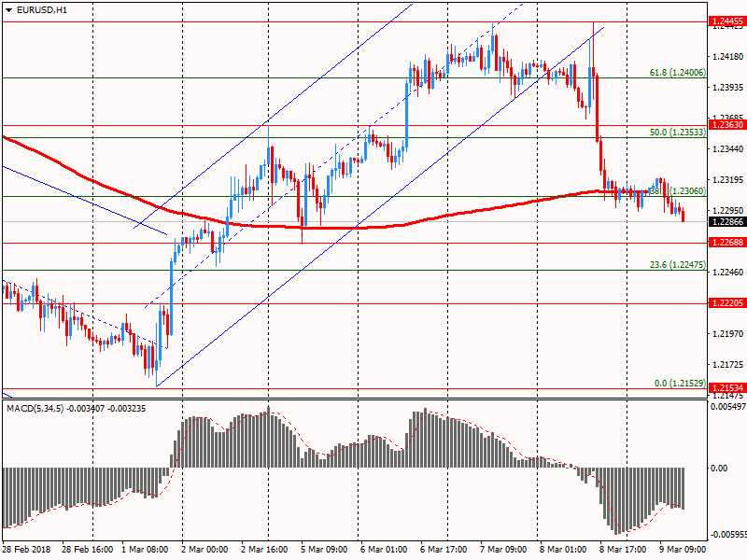Select the 1.22688 red price label

pos(727,243)
